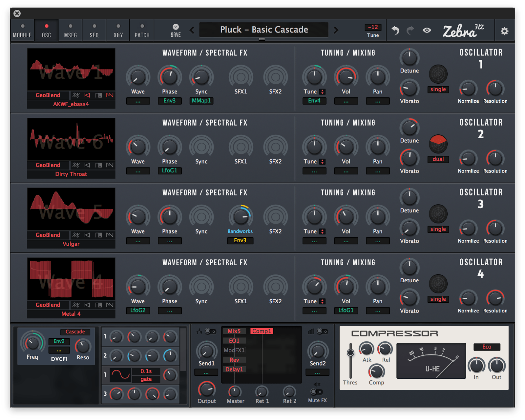
Task: Toggle the dual mode button on Oscillator 2
Action: tap(438, 159)
